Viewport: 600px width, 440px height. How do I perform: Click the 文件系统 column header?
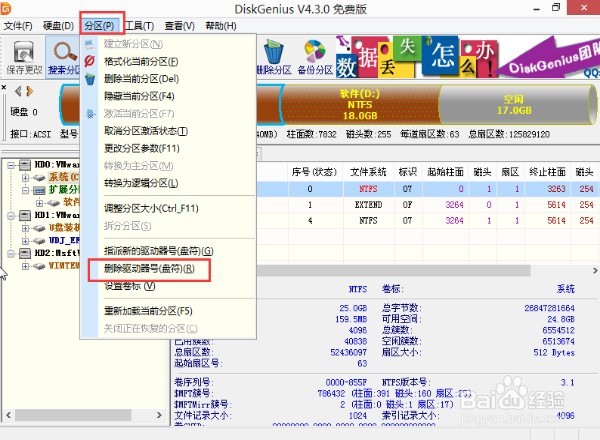click(368, 172)
